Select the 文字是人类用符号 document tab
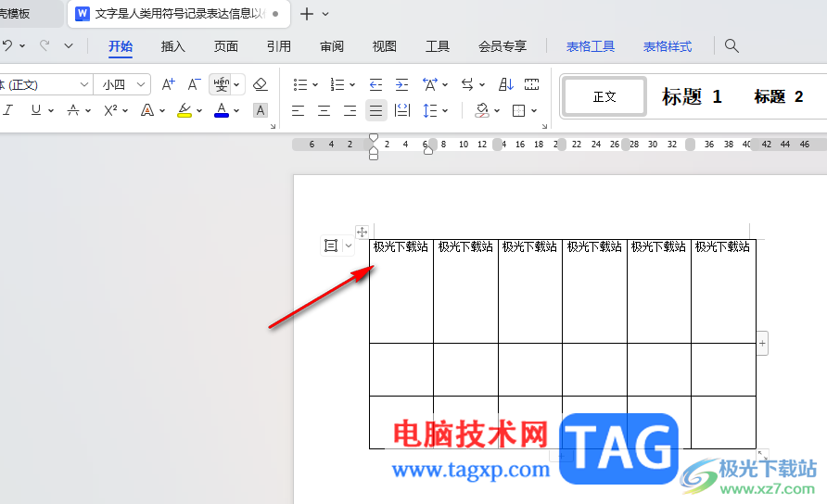This screenshot has width=827, height=504. tap(179, 14)
